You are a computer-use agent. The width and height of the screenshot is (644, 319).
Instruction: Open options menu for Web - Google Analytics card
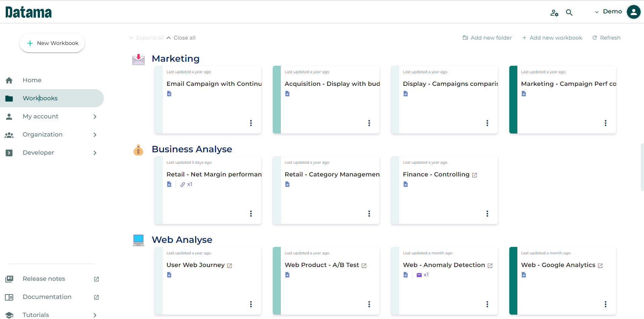[x=606, y=304]
